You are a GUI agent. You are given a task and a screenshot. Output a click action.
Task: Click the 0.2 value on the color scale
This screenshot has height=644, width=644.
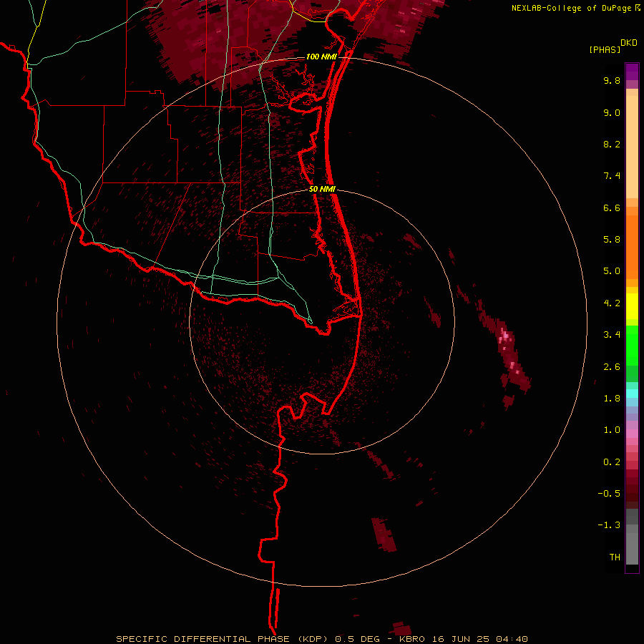[x=612, y=462]
